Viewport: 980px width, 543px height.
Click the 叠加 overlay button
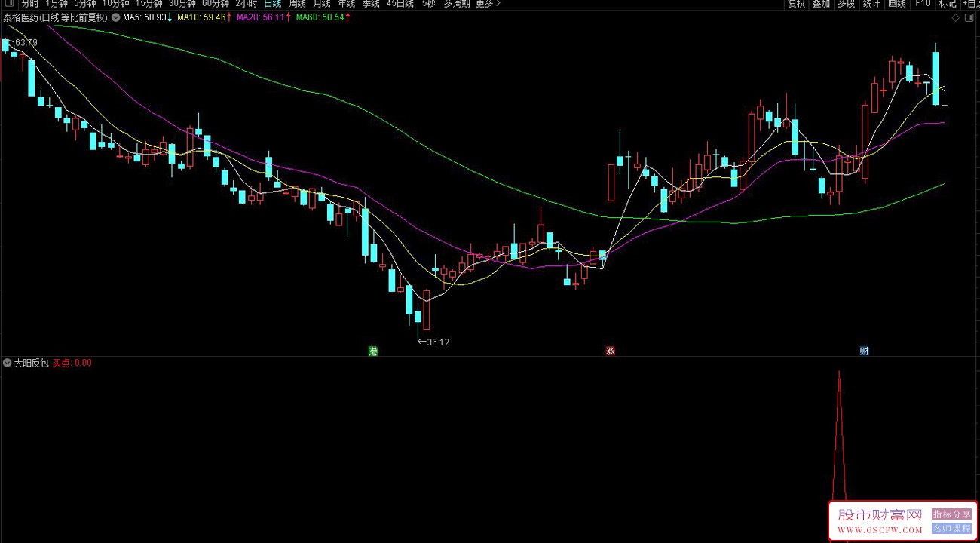[x=821, y=4]
